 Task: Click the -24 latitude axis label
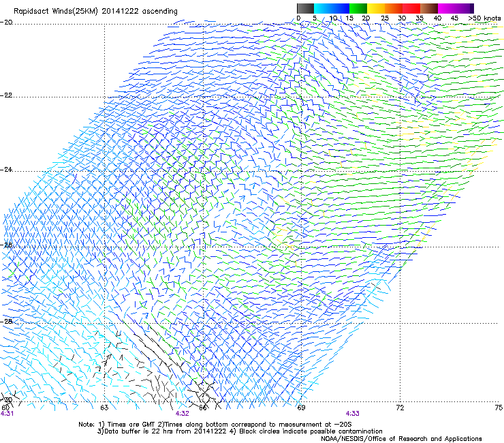pos(6,170)
